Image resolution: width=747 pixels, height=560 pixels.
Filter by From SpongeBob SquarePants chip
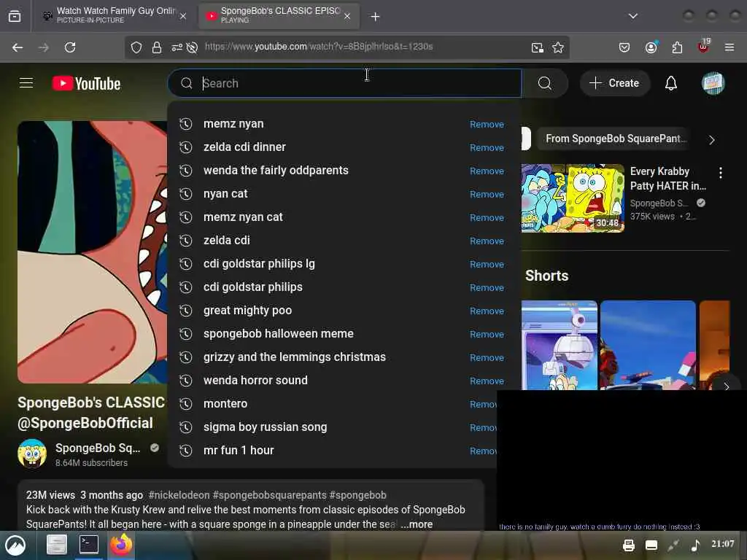[x=613, y=139]
